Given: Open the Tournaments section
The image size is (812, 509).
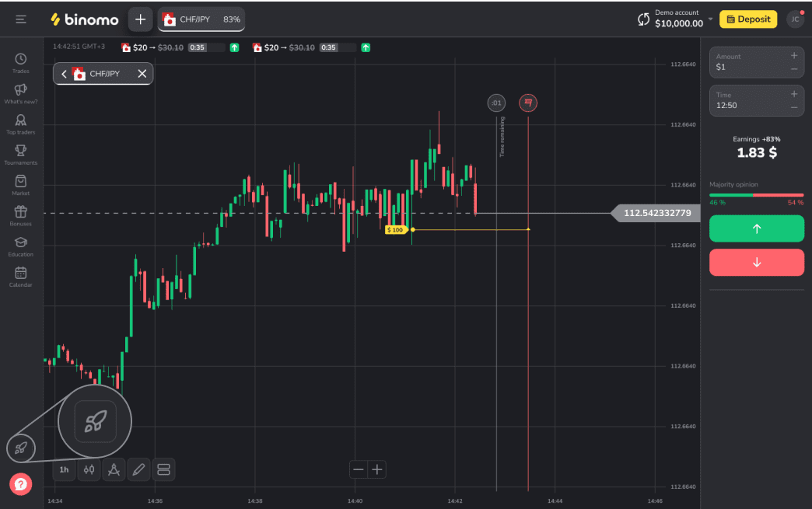Looking at the screenshot, I should (21, 153).
